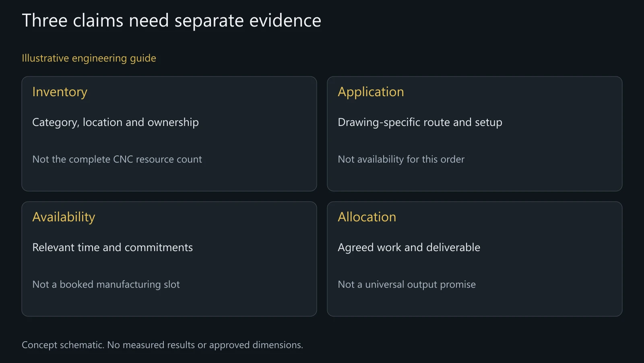The image size is (644, 363).
Task: Select Relevant time and commitments text
Action: [x=112, y=248]
